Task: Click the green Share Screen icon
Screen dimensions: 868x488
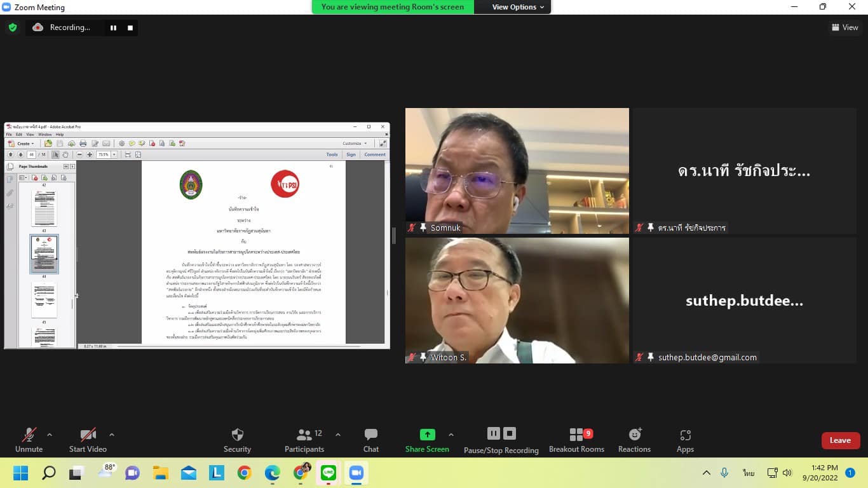Action: (x=428, y=435)
